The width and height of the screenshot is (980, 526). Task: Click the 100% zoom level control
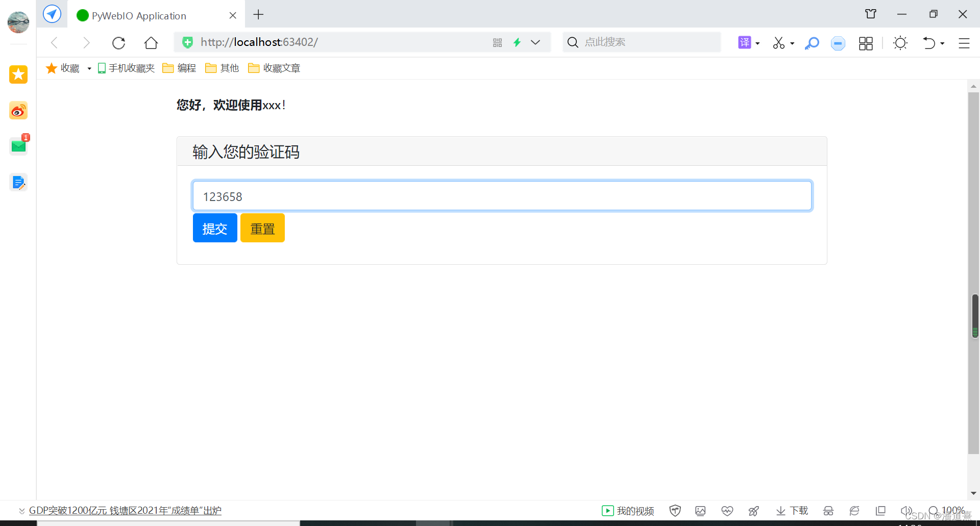[x=947, y=510]
